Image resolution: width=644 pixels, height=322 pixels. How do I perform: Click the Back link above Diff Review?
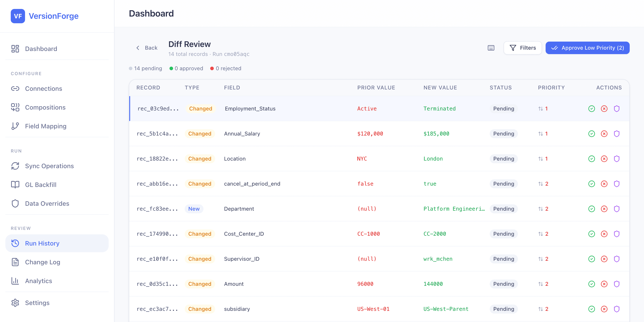(147, 48)
